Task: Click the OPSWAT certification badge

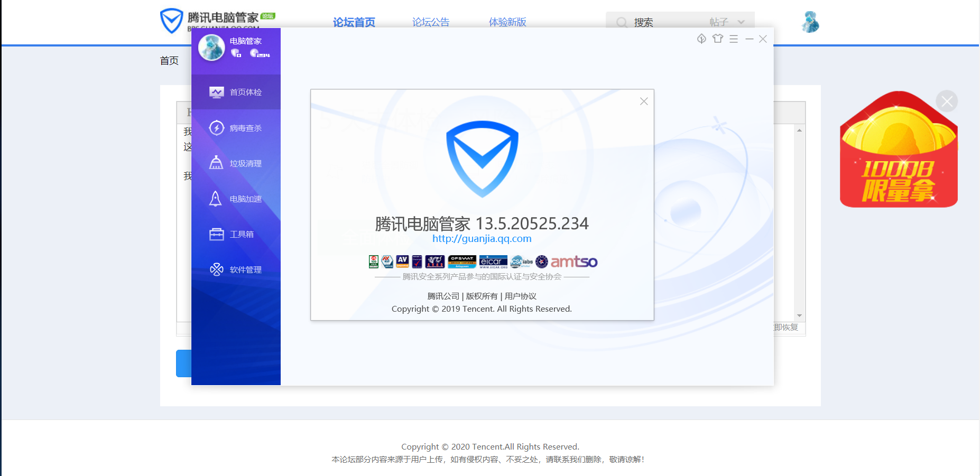Action: pyautogui.click(x=462, y=262)
